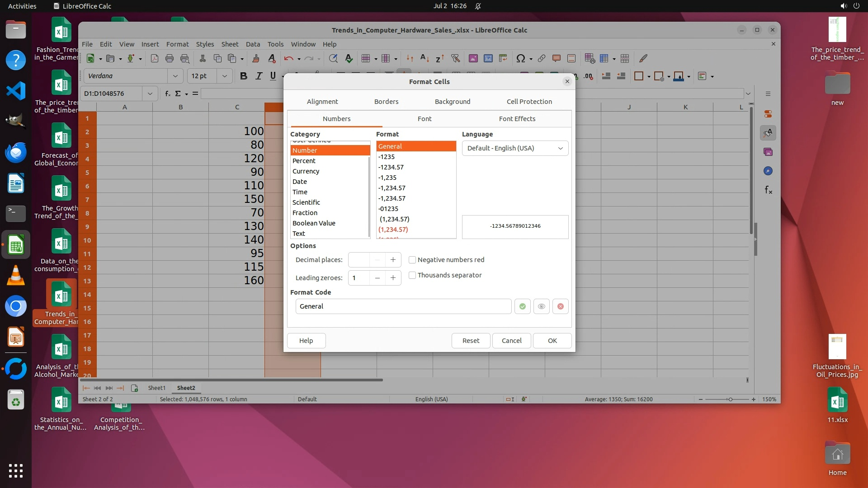
Task: Expand the Name Box dropdown arrow
Action: click(x=150, y=94)
